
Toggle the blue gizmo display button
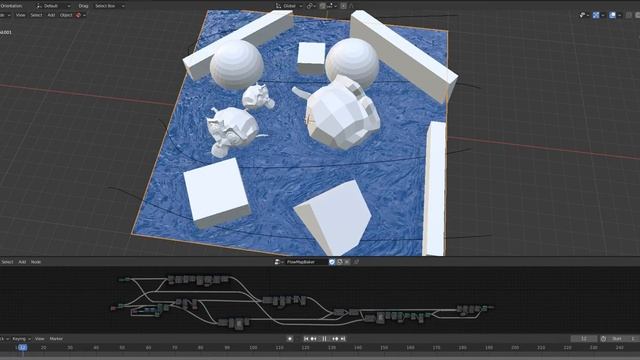coord(596,15)
